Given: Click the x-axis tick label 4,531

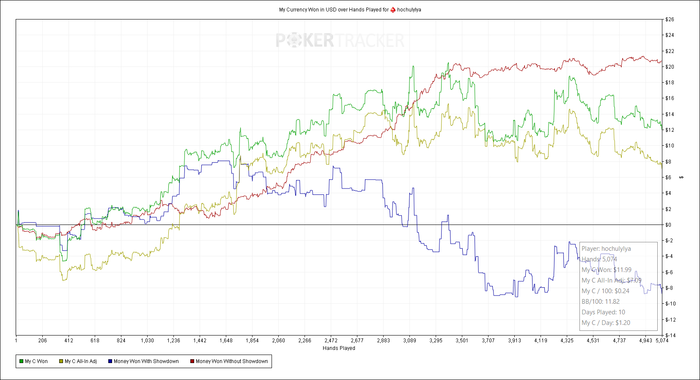Looking at the screenshot, I should point(593,340).
